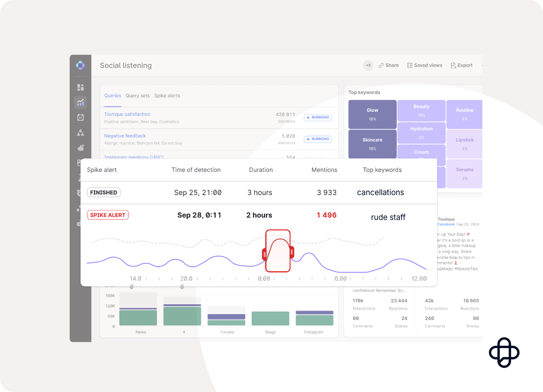Expand the +3 collaborators avatar bubble
543x392 pixels.
368,65
